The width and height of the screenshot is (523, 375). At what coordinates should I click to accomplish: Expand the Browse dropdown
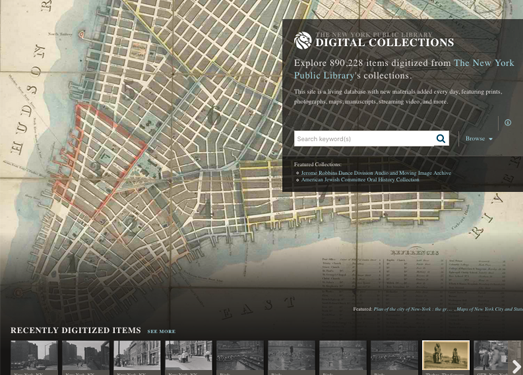tap(479, 138)
